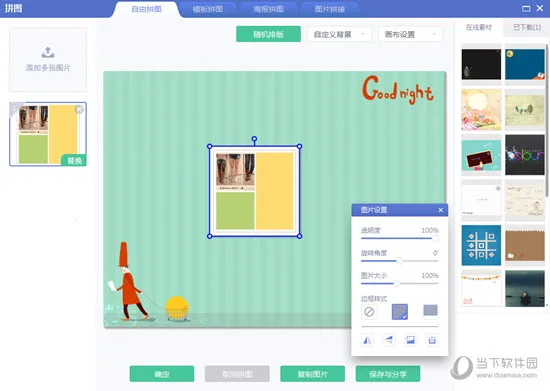Click the 保存与分享 save and share button
Image resolution: width=550 pixels, height=391 pixels.
coord(388,374)
